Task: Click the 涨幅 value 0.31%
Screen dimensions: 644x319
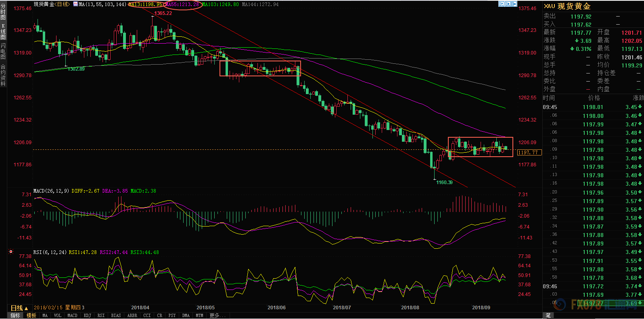Action: 581,49
